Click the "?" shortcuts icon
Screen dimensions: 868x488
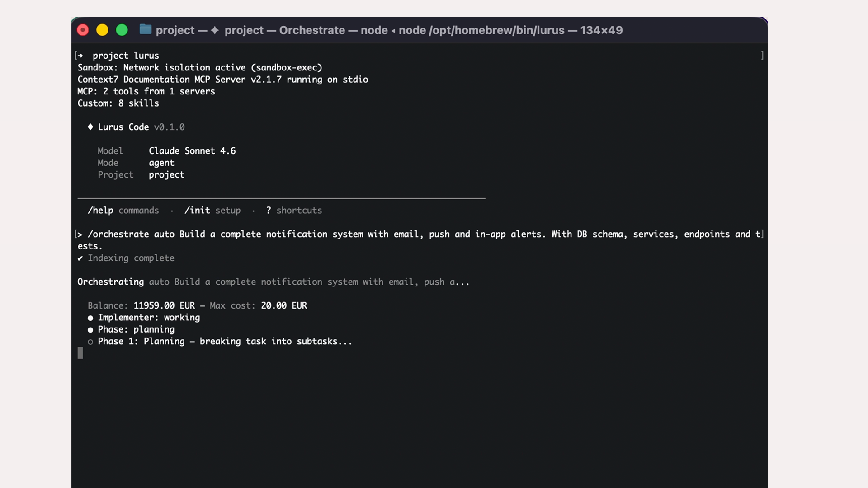coord(269,211)
